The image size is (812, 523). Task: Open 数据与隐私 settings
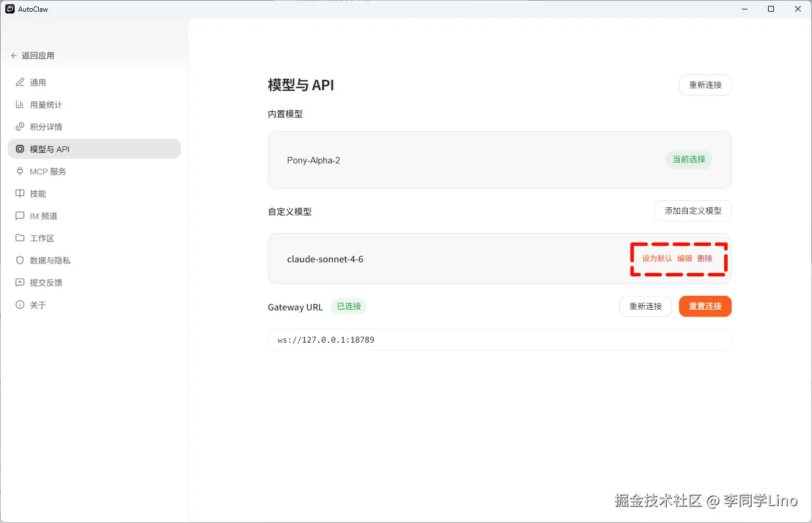tap(94, 261)
